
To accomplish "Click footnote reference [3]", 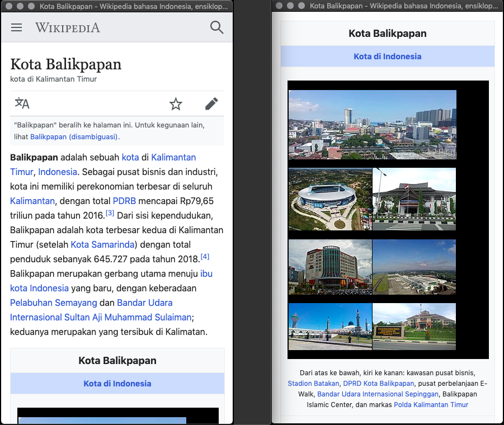I will coord(110,213).
